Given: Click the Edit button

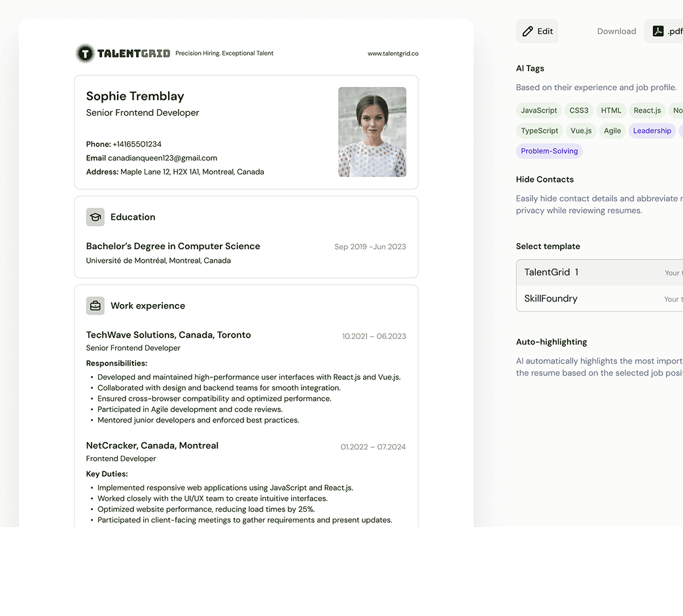Looking at the screenshot, I should point(537,31).
